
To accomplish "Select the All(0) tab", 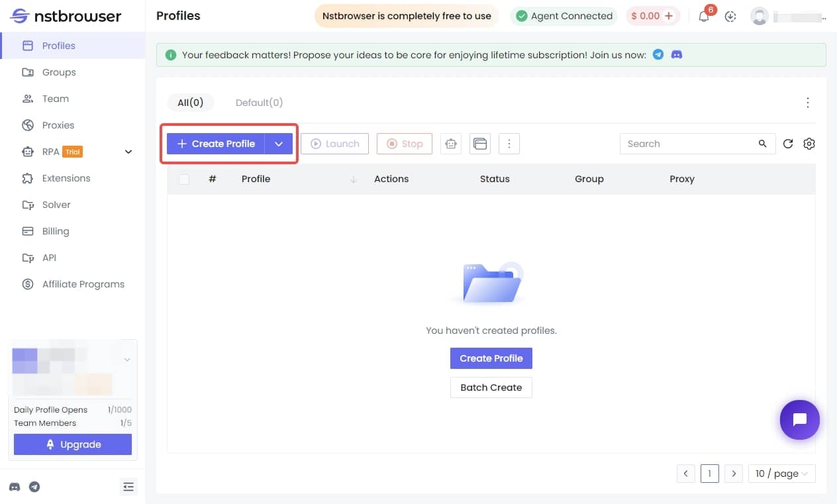I will tap(191, 103).
